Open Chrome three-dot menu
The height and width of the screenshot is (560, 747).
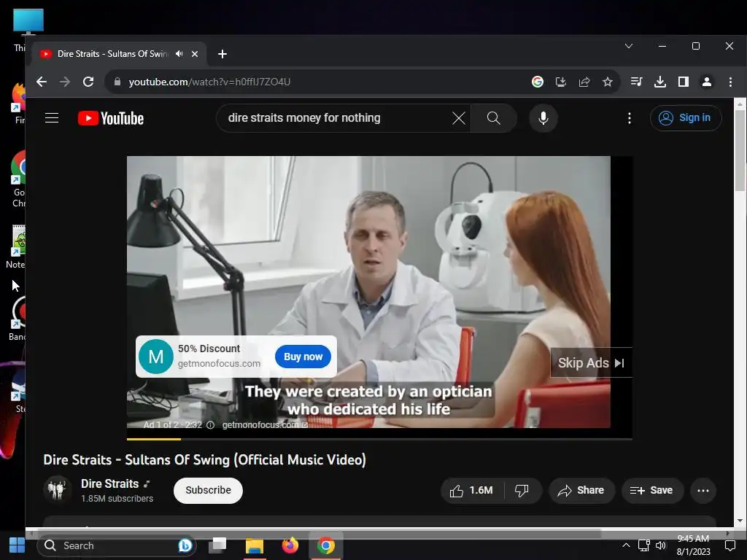[730, 82]
